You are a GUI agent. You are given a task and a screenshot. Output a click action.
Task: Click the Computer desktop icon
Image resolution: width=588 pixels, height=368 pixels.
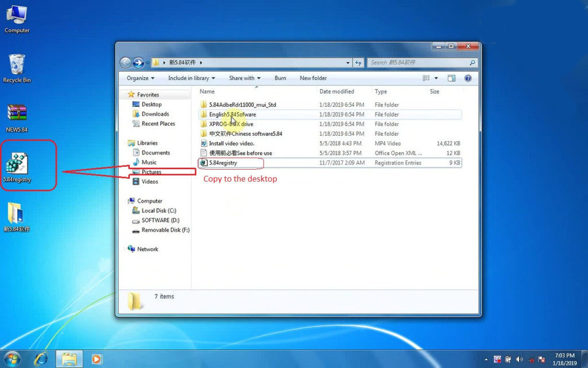[17, 20]
